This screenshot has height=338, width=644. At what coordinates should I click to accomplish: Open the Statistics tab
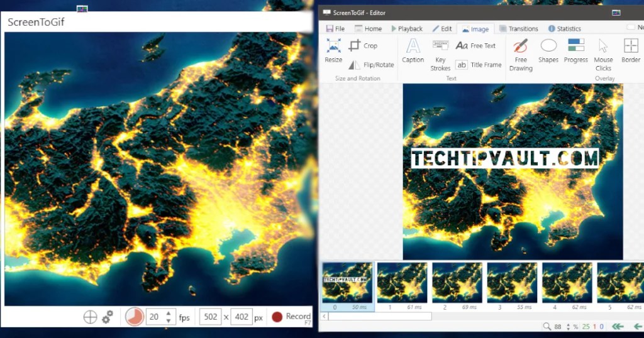coord(565,29)
